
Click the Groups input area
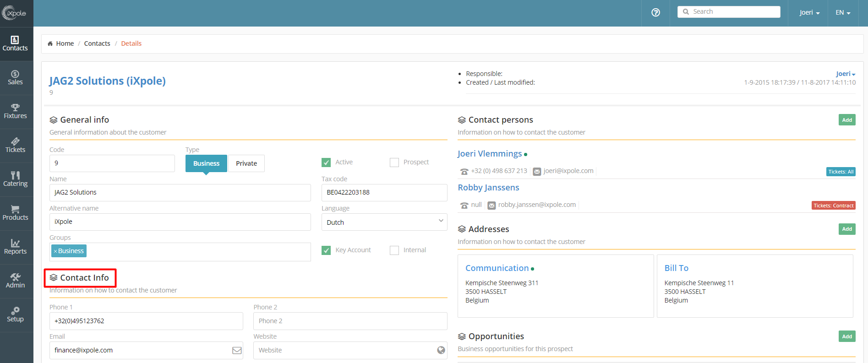tap(180, 252)
